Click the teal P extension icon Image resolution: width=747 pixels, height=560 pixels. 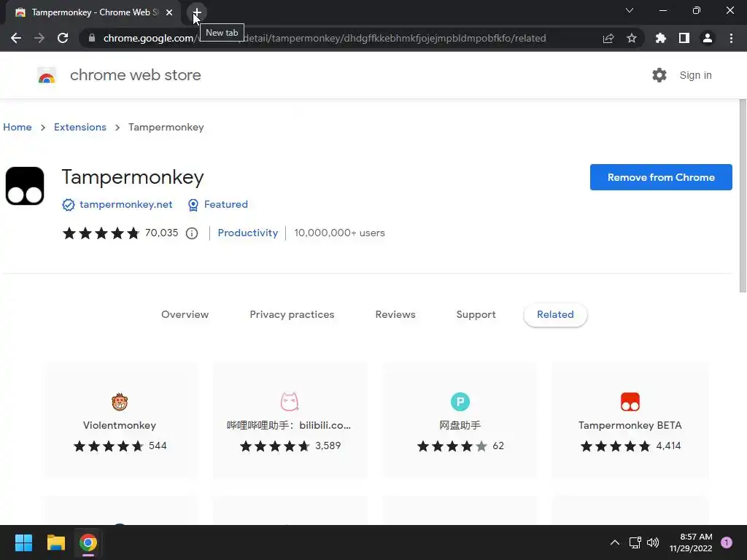[x=460, y=402]
